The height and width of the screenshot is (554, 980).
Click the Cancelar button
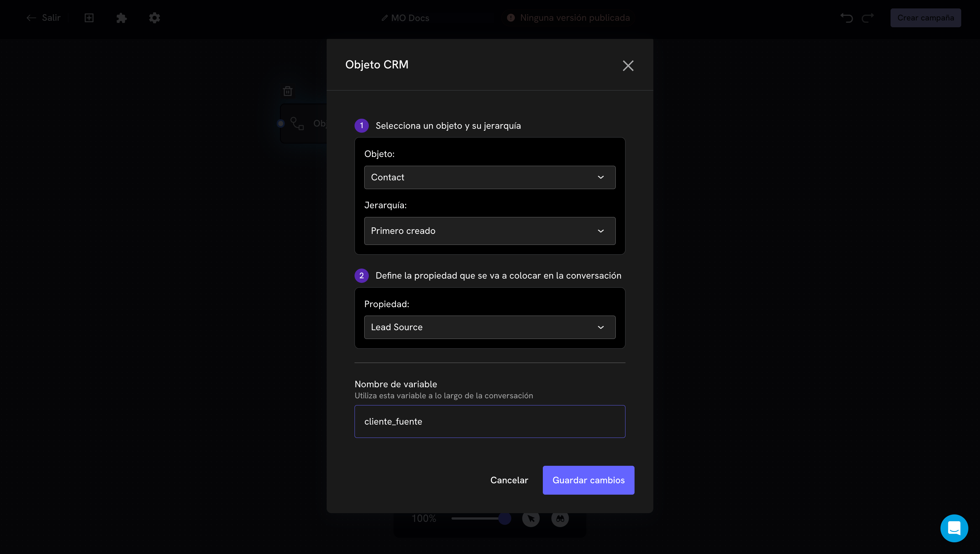pos(509,480)
